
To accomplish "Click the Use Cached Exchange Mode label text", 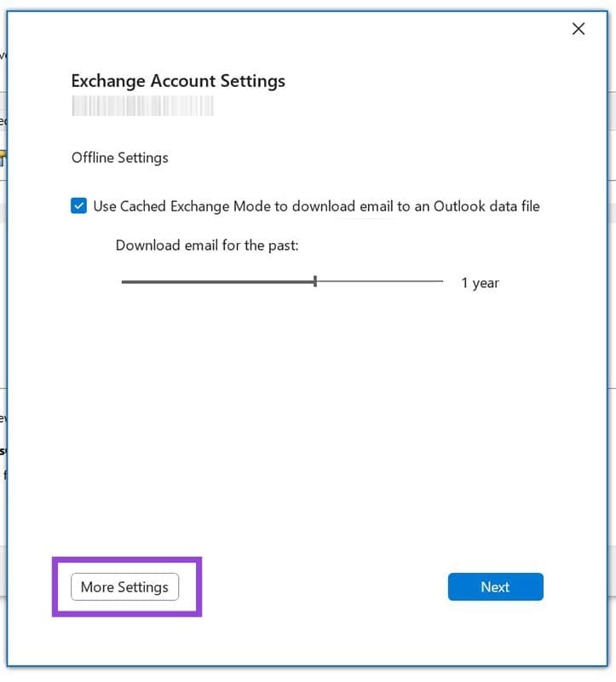I will pyautogui.click(x=315, y=205).
